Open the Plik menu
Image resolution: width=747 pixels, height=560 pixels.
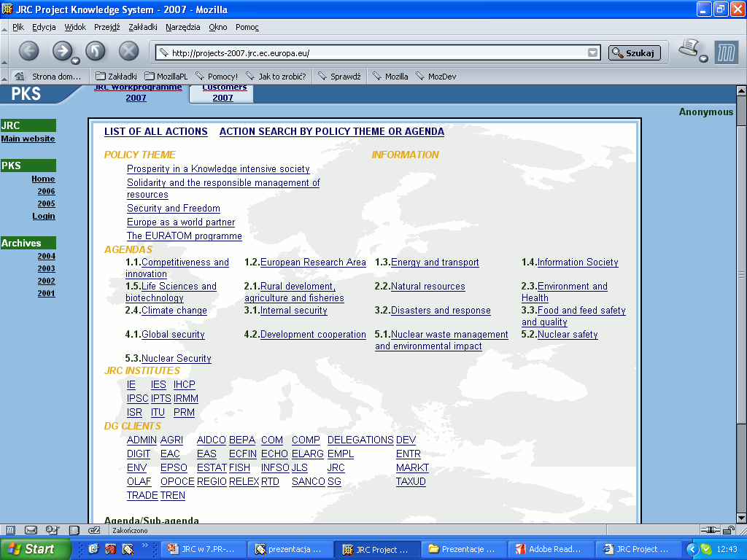click(x=18, y=27)
